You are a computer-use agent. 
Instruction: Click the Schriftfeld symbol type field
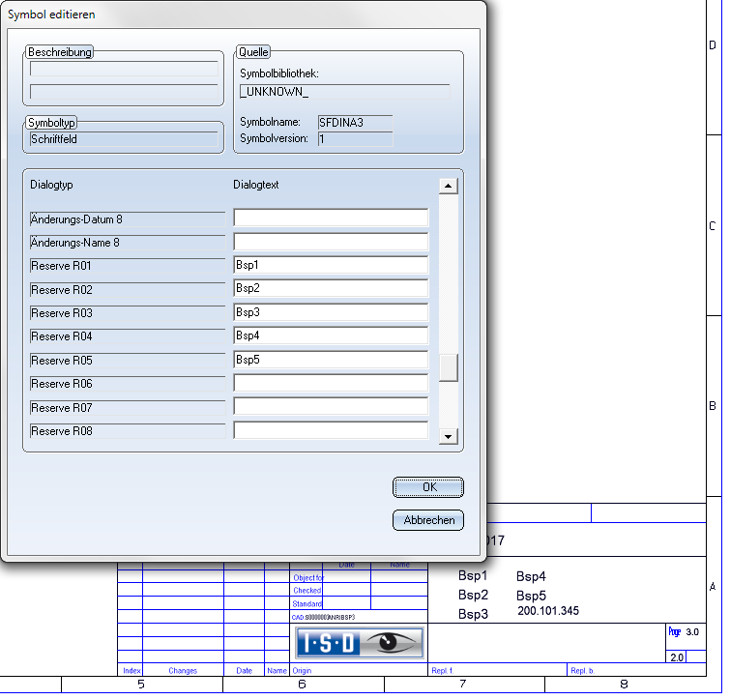coord(124,139)
